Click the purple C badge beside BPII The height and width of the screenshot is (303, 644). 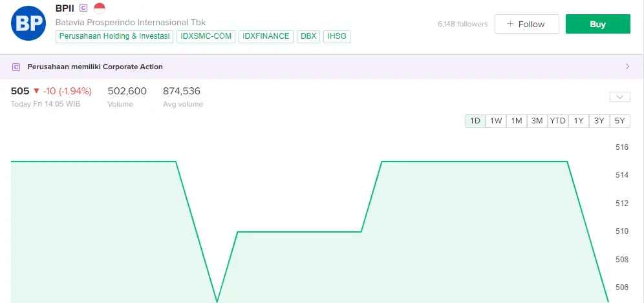click(83, 8)
